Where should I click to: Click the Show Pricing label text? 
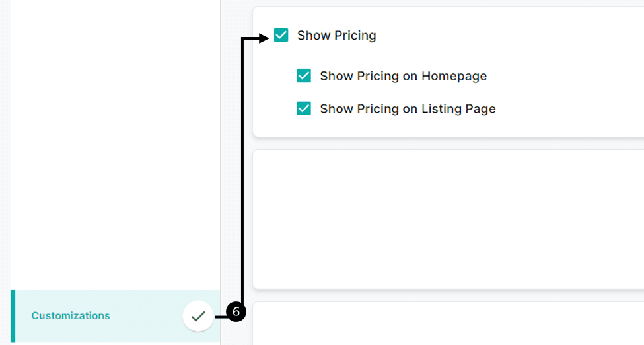(x=336, y=35)
